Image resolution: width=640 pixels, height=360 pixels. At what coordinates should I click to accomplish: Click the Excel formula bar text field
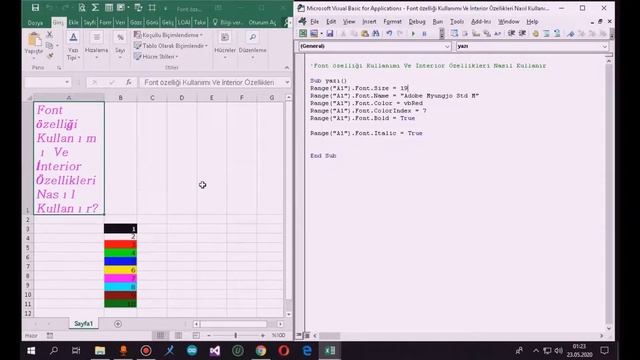tap(212, 82)
